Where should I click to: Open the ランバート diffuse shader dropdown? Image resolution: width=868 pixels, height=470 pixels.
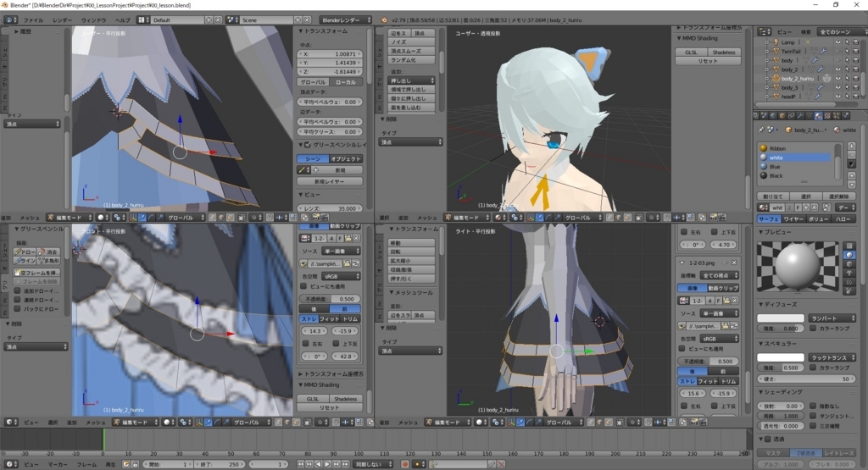(x=832, y=318)
